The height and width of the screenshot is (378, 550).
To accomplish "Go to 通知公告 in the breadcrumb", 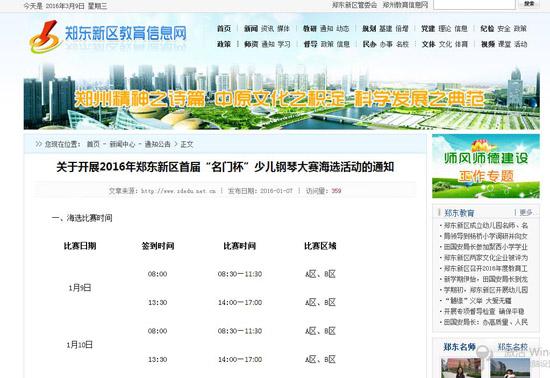I will [157, 144].
